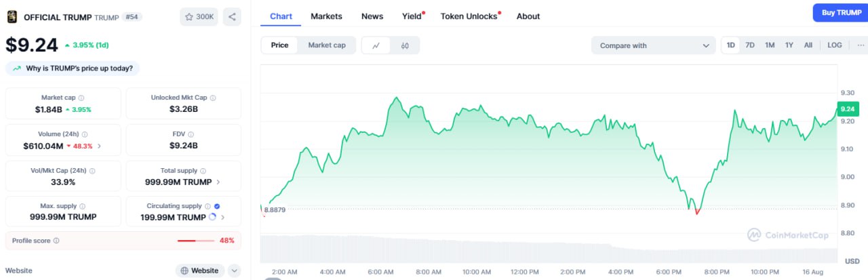Click Unlocked Mkt Cap info icon

213,98
